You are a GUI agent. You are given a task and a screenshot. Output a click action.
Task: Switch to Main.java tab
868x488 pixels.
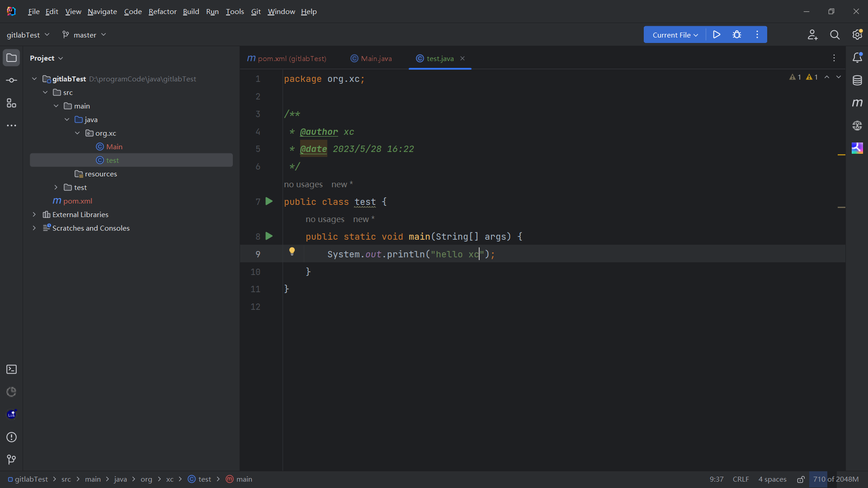coord(371,58)
